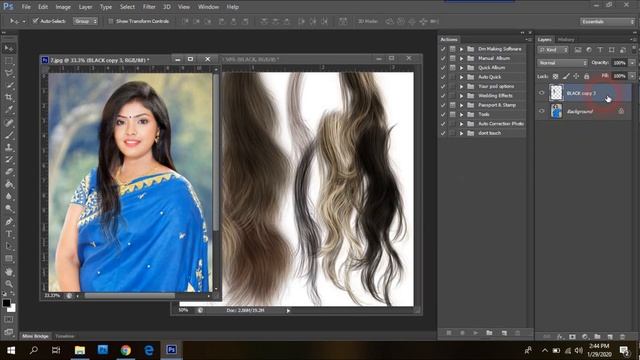Toggle checkmark for Wedding Effects action set
The width and height of the screenshot is (640, 360).
pos(443,96)
